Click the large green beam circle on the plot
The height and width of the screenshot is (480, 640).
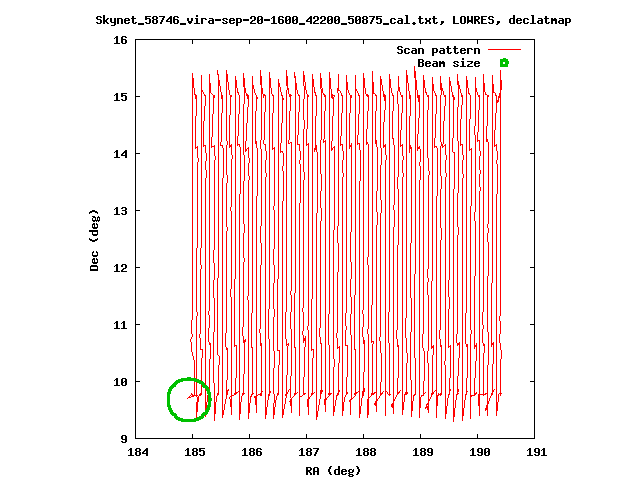click(x=189, y=399)
